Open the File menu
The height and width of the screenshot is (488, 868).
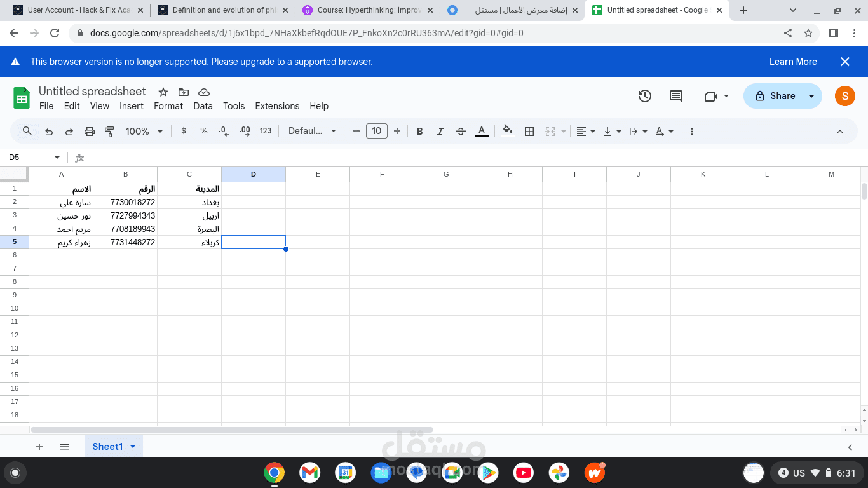coord(46,106)
